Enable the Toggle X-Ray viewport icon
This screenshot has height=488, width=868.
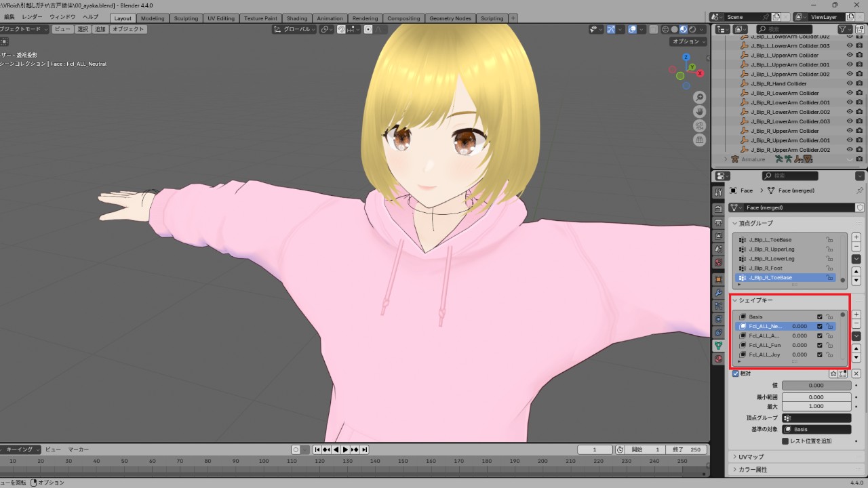[x=654, y=29]
